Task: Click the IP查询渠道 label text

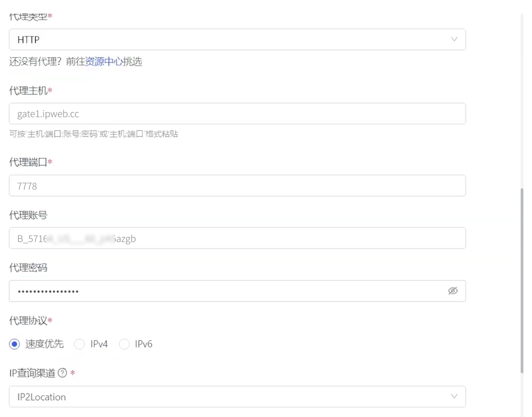Action: 32,373
